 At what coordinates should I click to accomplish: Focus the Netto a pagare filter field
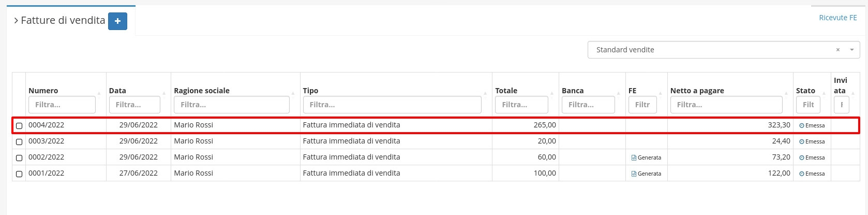click(725, 105)
